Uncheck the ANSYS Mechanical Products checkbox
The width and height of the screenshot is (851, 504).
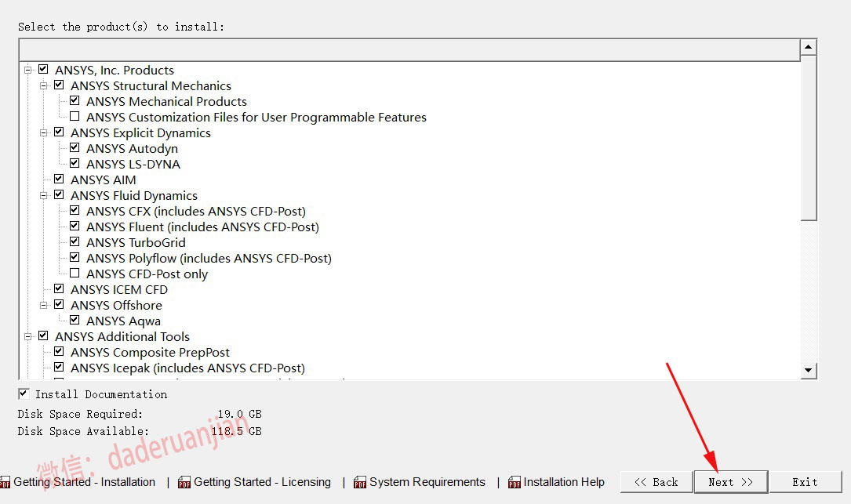pos(75,101)
